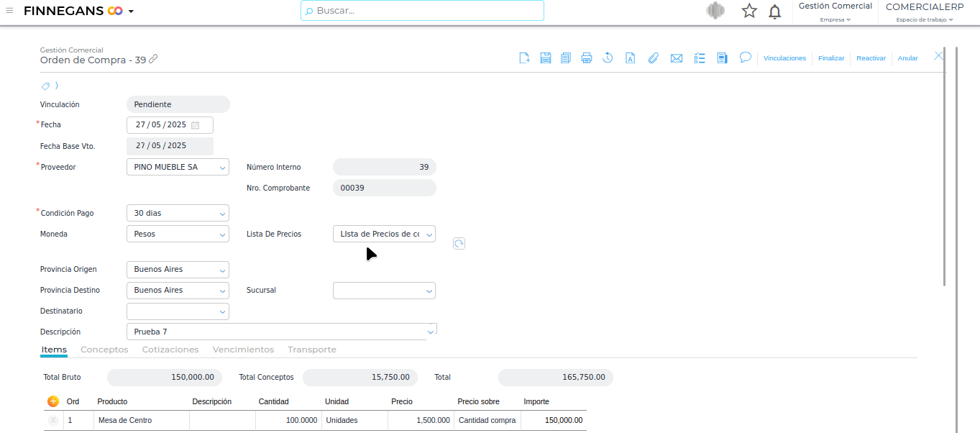Save the purchase order with the floppy disk icon

[x=546, y=58]
